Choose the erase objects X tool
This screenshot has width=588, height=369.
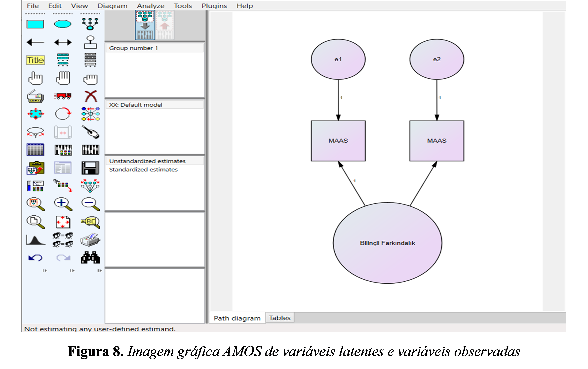(91, 96)
